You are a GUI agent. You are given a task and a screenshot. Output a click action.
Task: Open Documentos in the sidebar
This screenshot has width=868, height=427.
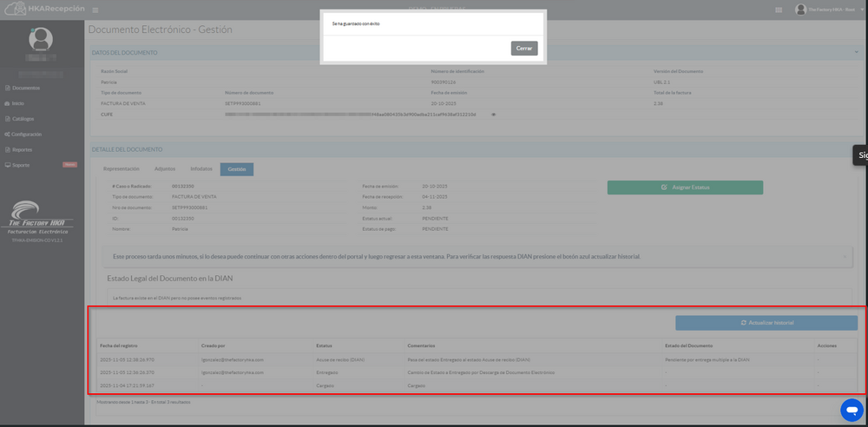26,88
